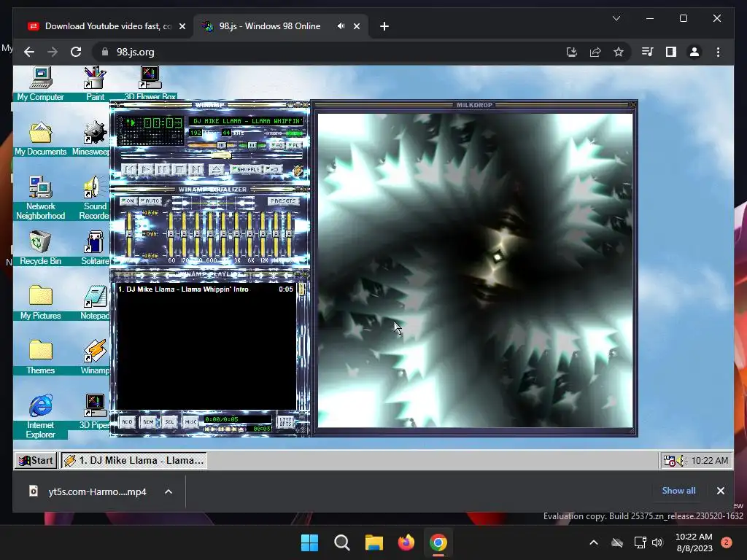Toggle equalizer AUTO button
This screenshot has width=747, height=560.
click(x=151, y=201)
